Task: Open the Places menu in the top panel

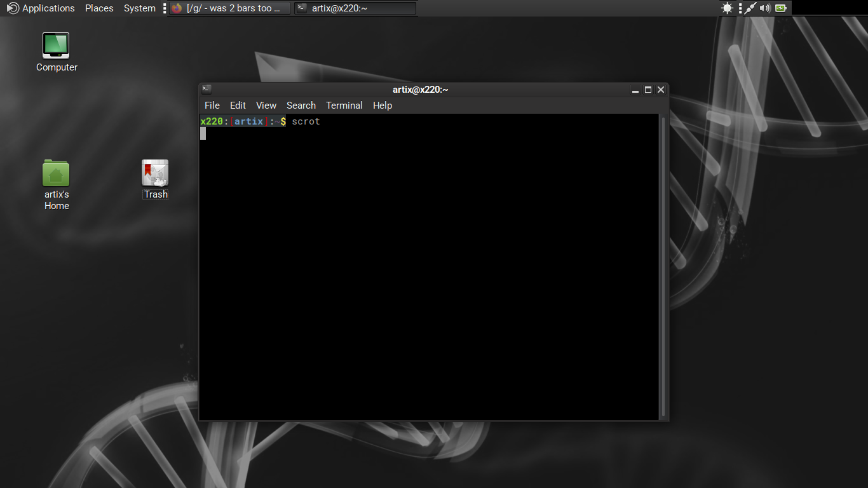Action: click(x=99, y=8)
